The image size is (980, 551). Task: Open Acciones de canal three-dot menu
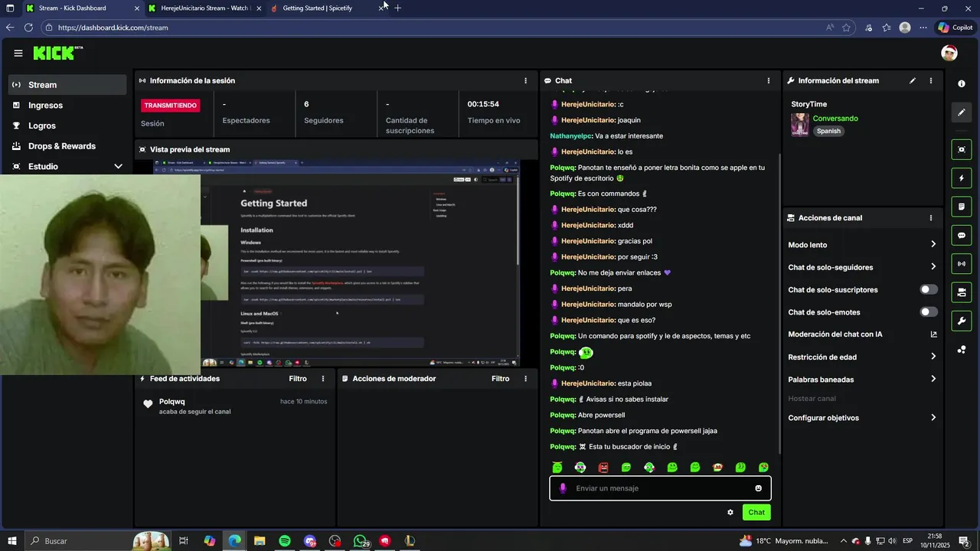(931, 218)
